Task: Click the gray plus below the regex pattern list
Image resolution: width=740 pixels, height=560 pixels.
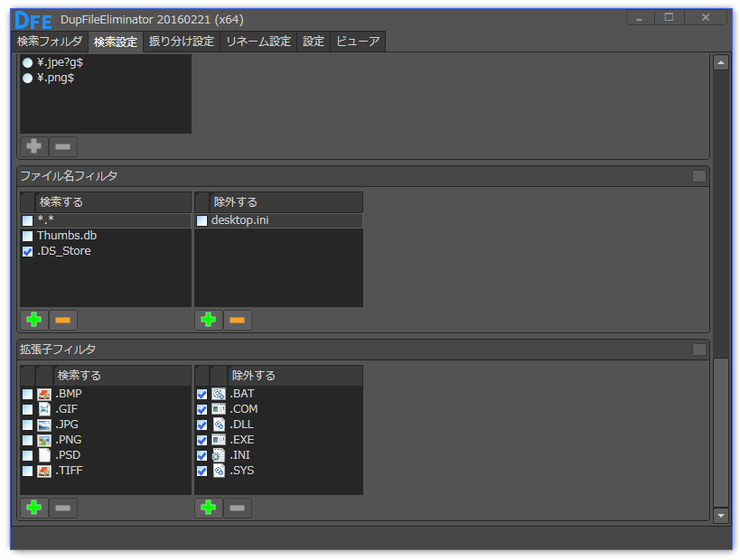Action: click(34, 146)
